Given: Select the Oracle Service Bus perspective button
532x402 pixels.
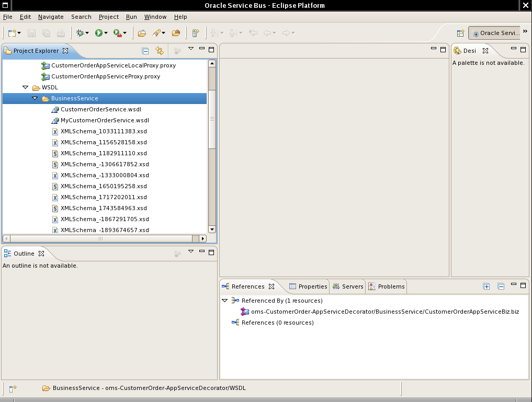Looking at the screenshot, I should coord(494,33).
